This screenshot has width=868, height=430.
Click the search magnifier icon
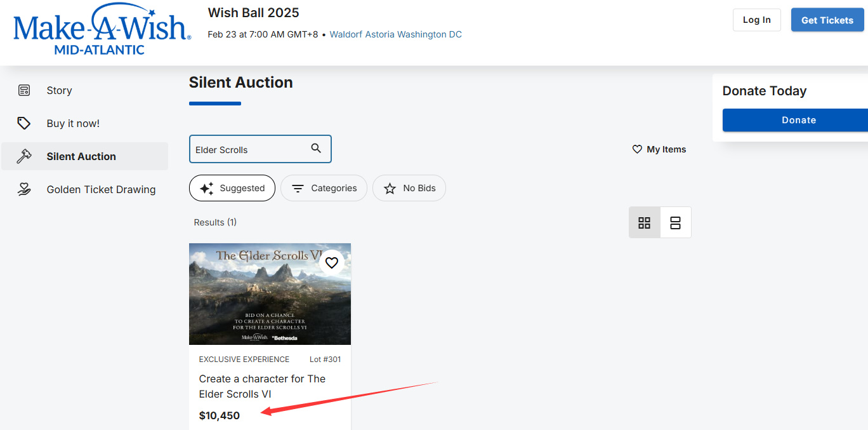click(x=316, y=149)
